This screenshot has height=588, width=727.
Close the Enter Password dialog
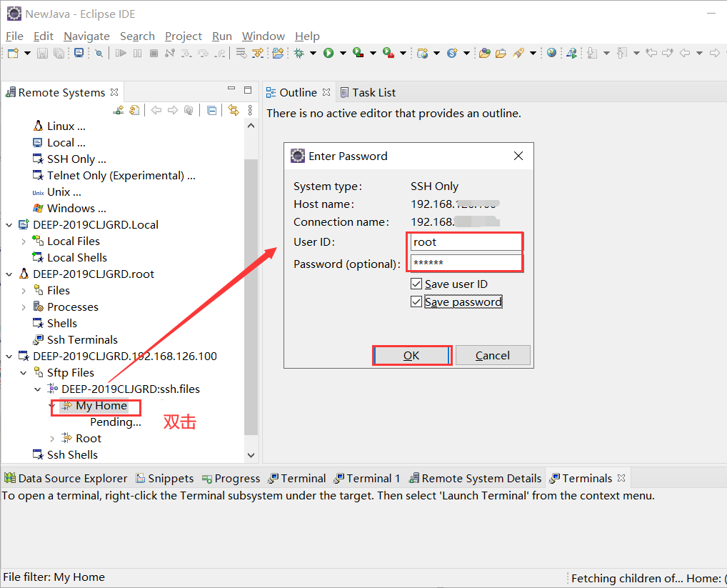point(518,156)
